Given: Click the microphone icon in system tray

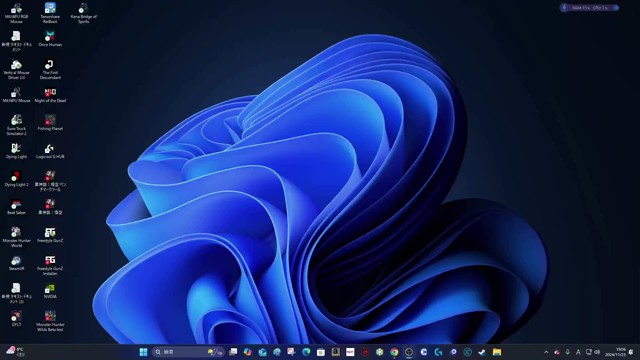Looking at the screenshot, I should pyautogui.click(x=567, y=352).
